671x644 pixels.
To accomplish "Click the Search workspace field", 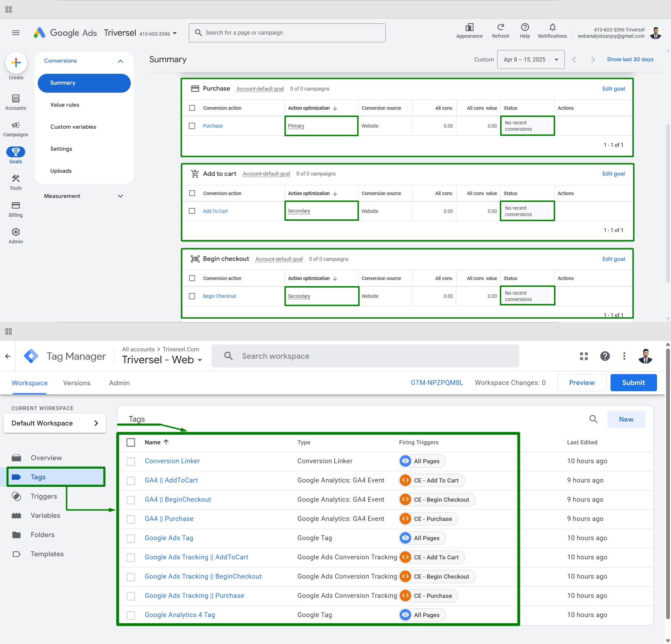I will [x=365, y=356].
